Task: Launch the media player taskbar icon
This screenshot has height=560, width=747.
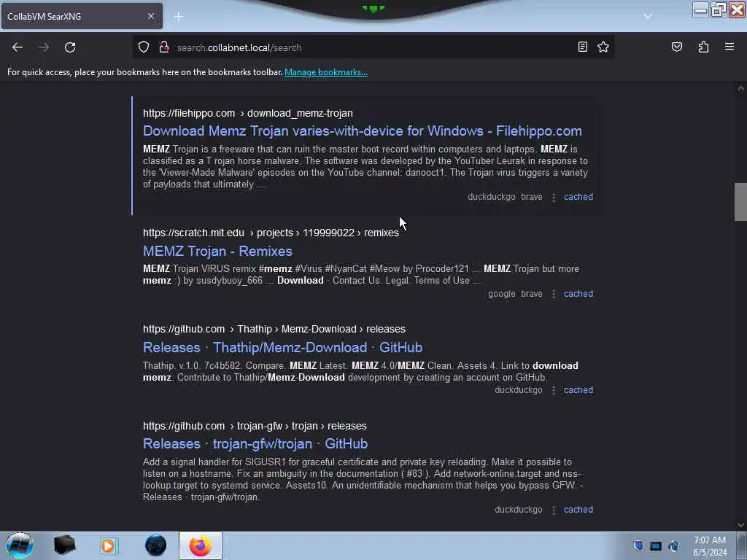Action: [x=108, y=545]
